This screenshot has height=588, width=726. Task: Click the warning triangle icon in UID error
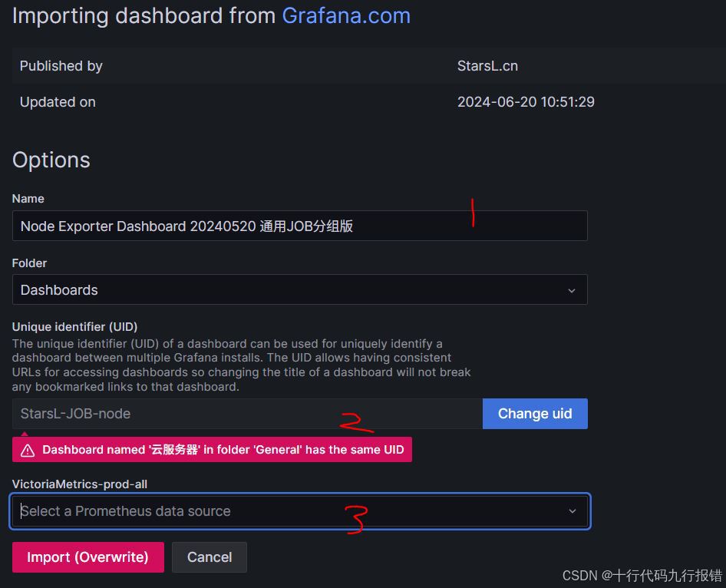pos(28,450)
